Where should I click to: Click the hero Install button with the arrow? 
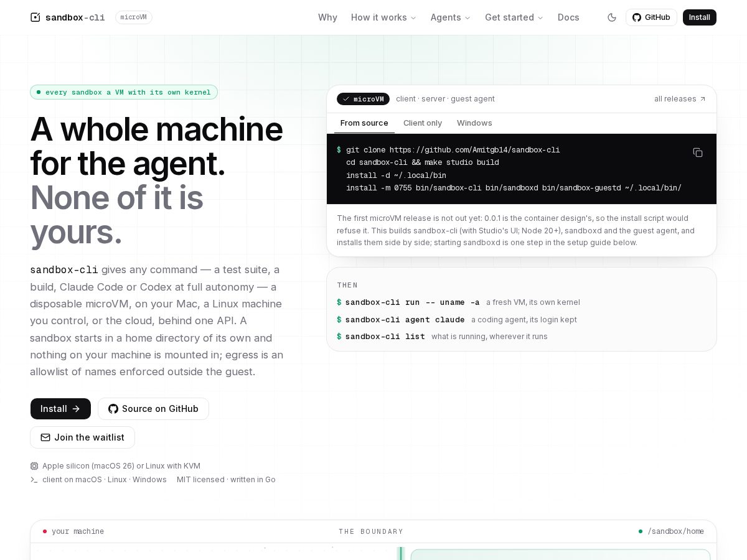click(60, 409)
